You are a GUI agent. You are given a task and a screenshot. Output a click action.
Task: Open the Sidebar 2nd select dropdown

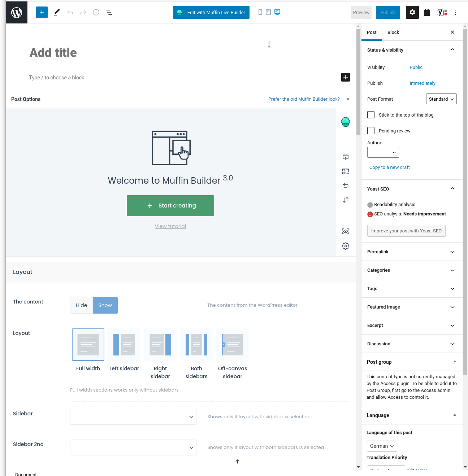point(133,447)
